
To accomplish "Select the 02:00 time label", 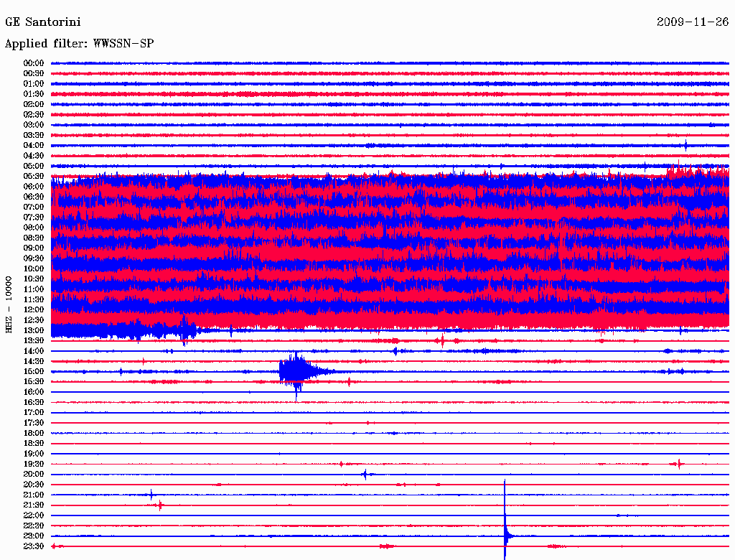I will [34, 105].
